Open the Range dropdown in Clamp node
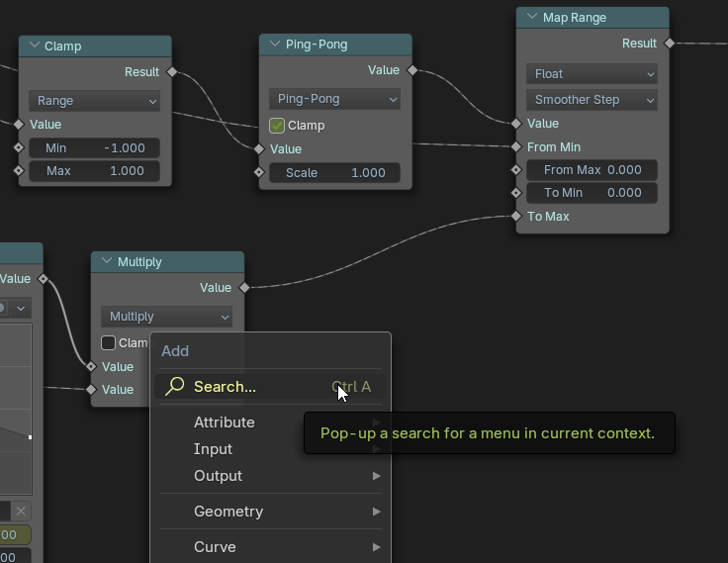The height and width of the screenshot is (563, 728). pyautogui.click(x=94, y=101)
